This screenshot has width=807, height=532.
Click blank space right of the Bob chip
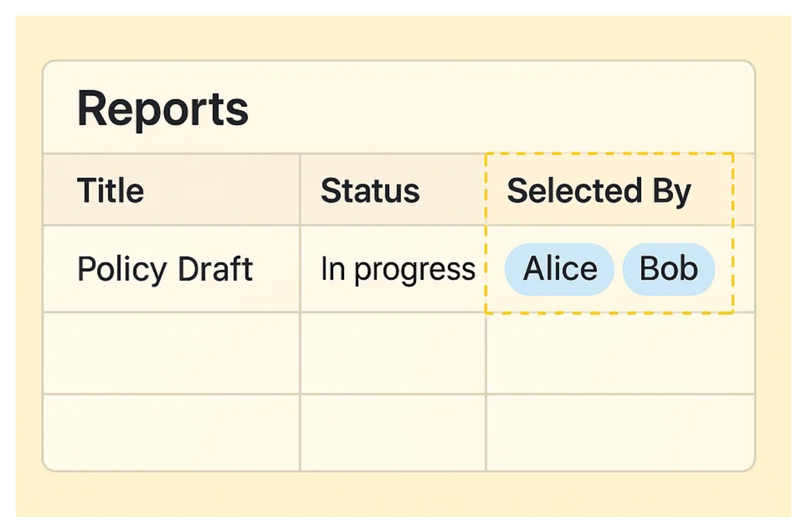click(x=724, y=269)
